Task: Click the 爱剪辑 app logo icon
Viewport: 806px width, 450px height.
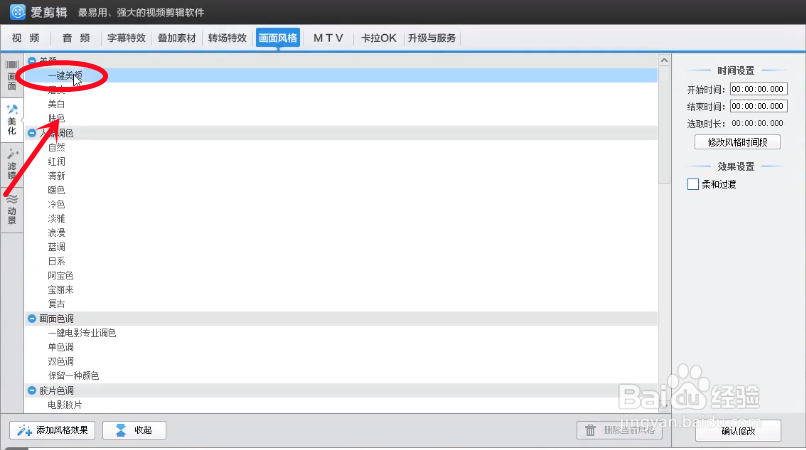Action: pyautogui.click(x=17, y=11)
